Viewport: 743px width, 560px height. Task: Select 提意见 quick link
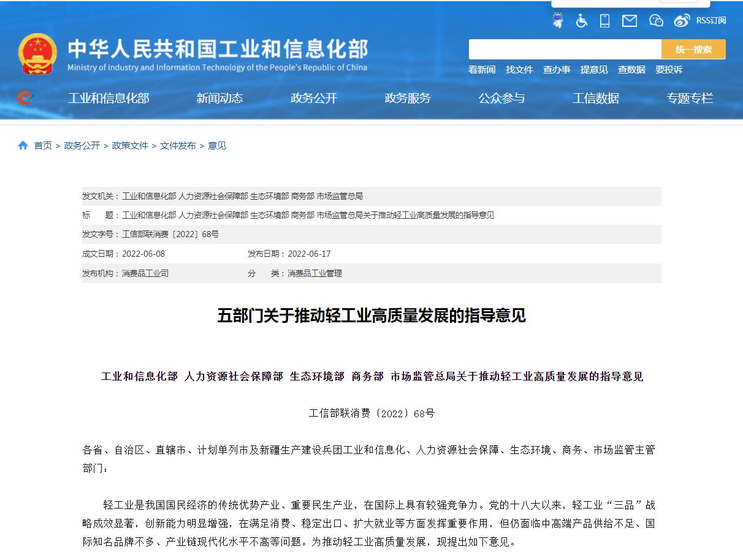click(x=594, y=70)
